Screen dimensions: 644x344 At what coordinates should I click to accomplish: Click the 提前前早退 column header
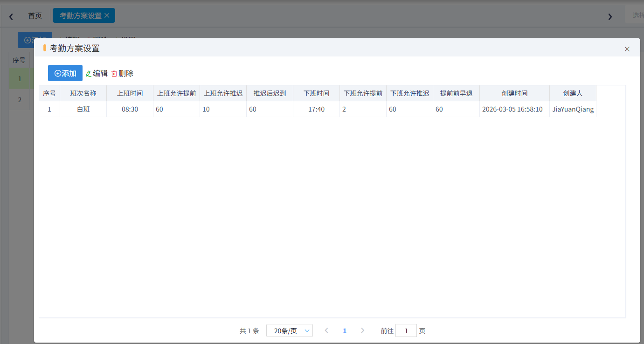(x=457, y=93)
